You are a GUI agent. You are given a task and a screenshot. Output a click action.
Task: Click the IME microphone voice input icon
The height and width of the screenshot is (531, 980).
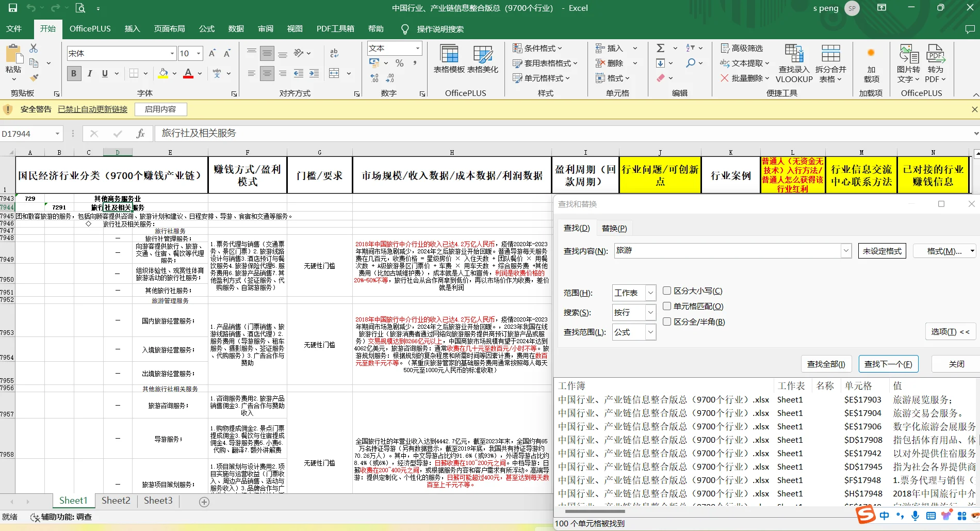point(915,516)
